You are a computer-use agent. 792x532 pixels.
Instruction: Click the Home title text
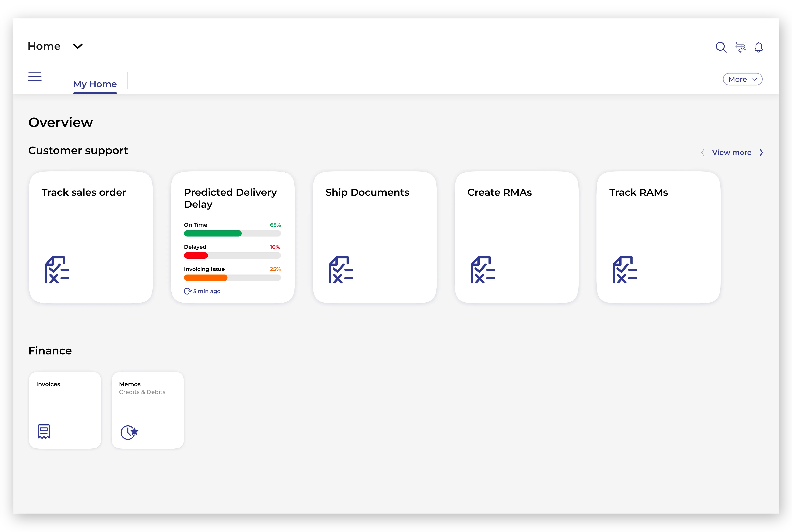point(44,46)
